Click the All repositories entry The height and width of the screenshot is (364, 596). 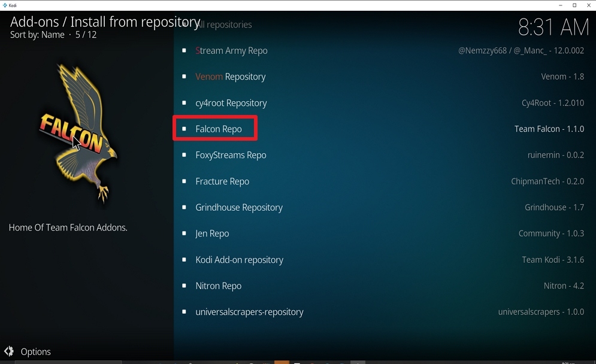pos(224,25)
